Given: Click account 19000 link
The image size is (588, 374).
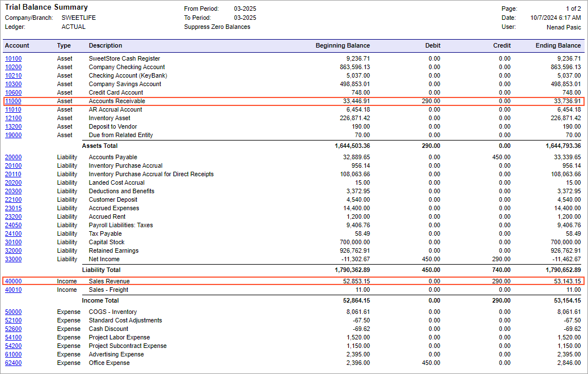Looking at the screenshot, I should point(13,135).
